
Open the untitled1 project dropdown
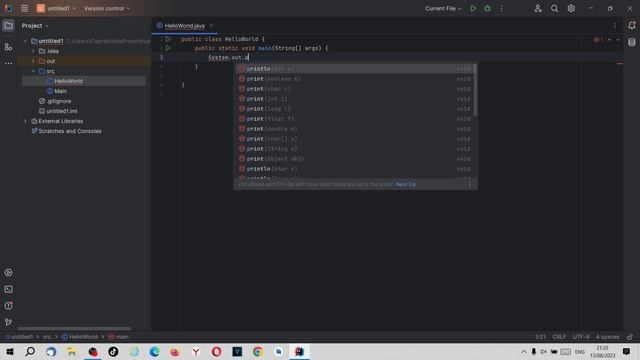[x=56, y=8]
